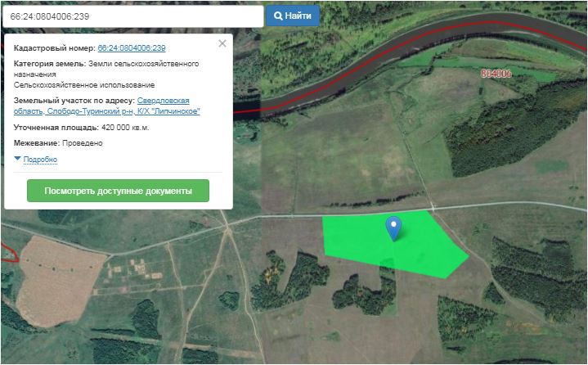Open cadastral number link 66:24:0804006:239
The width and height of the screenshot is (588, 365).
132,48
